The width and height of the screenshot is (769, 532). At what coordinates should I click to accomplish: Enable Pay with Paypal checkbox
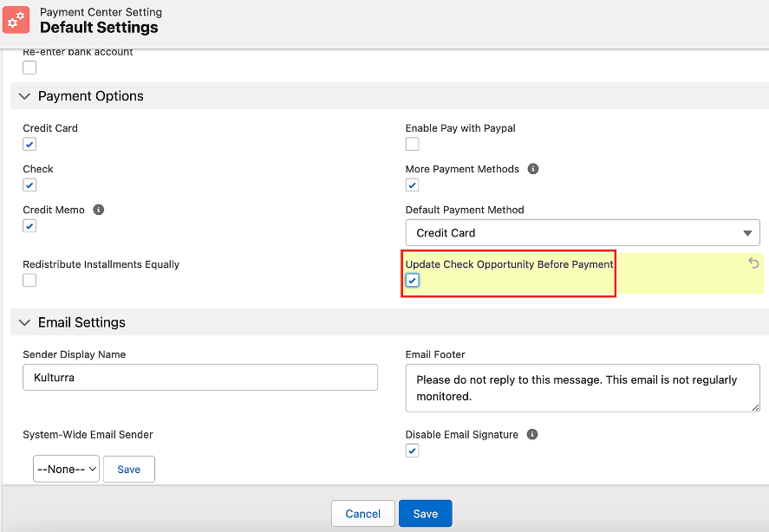click(413, 145)
